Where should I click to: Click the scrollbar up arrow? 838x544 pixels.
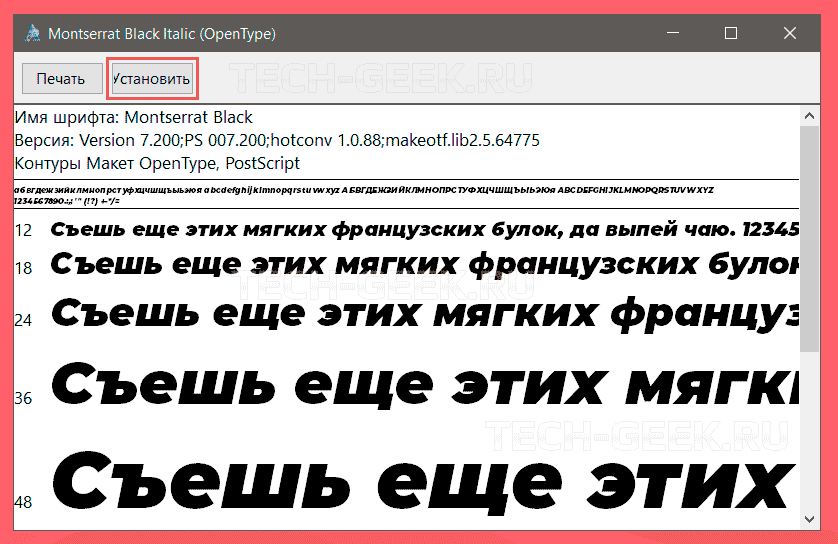[x=809, y=115]
